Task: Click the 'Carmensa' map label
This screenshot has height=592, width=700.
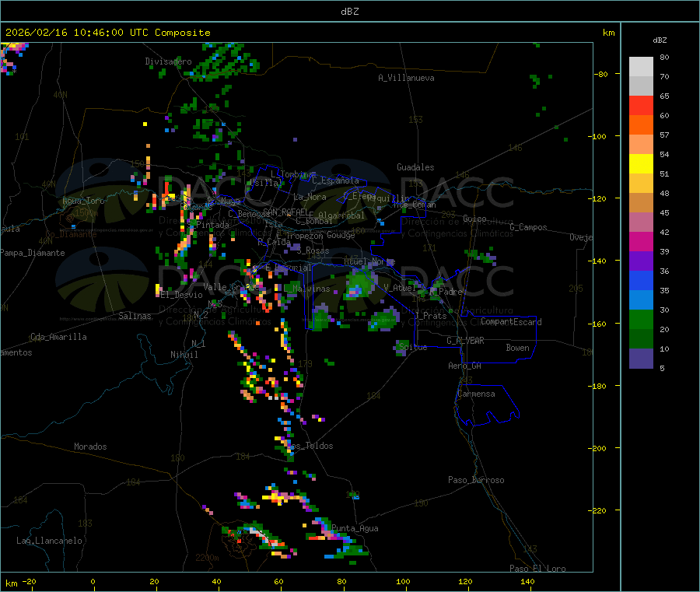Action: tap(476, 394)
